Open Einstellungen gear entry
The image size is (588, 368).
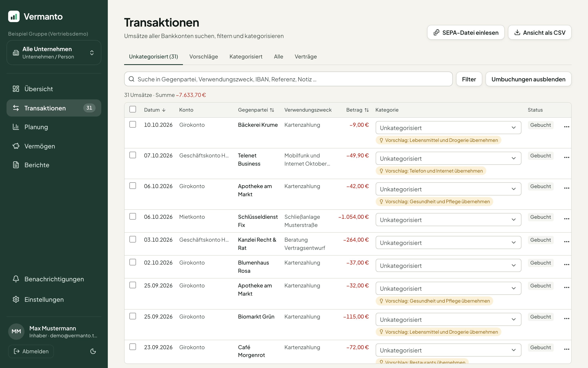pyautogui.click(x=54, y=299)
